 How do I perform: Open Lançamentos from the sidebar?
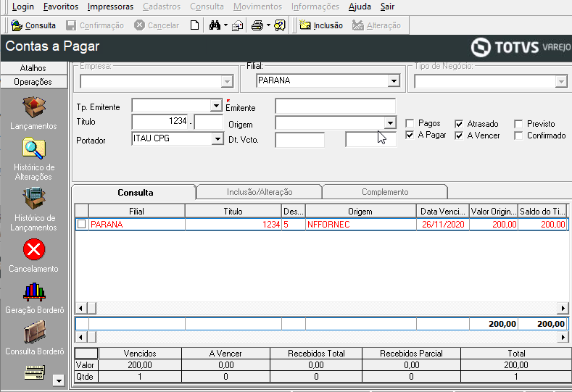click(x=33, y=107)
